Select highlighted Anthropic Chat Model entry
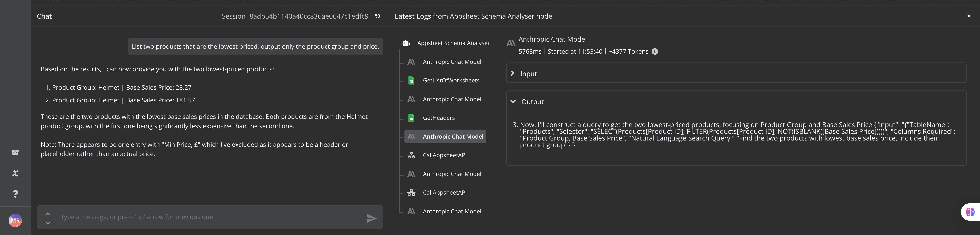This screenshot has height=235, width=980. [445, 136]
